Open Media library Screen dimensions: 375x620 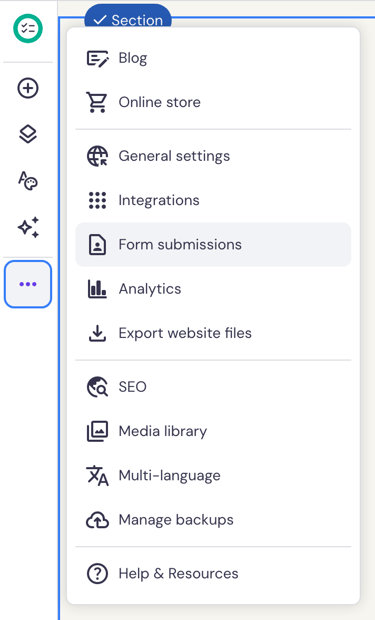(x=213, y=431)
